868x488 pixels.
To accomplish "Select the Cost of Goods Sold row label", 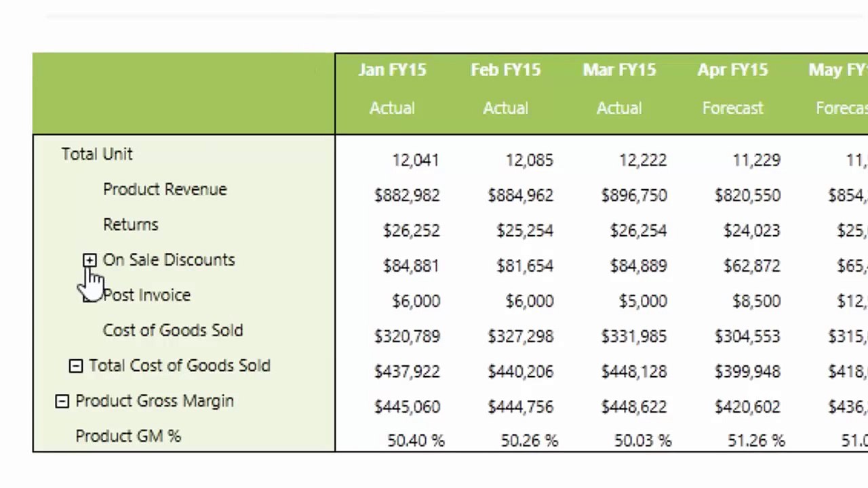I will 172,331.
